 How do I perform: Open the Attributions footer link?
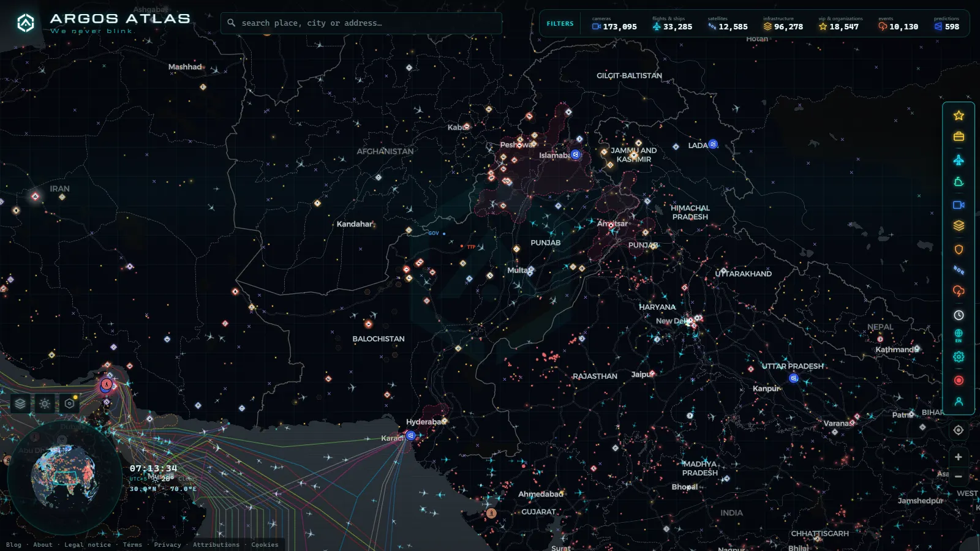pyautogui.click(x=216, y=545)
